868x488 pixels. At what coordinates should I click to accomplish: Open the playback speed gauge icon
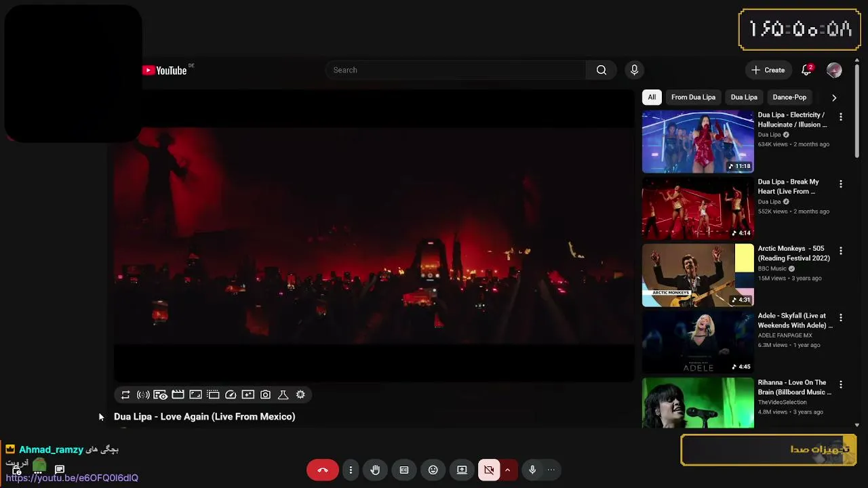pos(231,394)
